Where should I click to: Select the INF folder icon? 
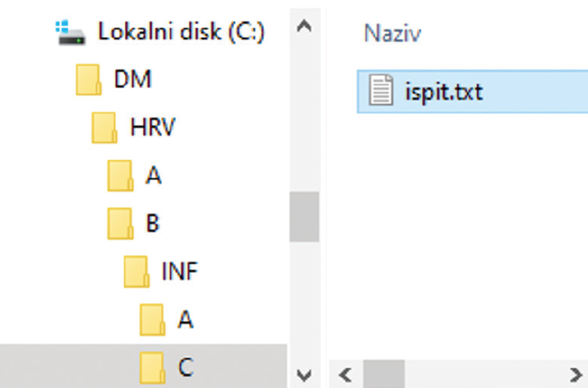[136, 272]
